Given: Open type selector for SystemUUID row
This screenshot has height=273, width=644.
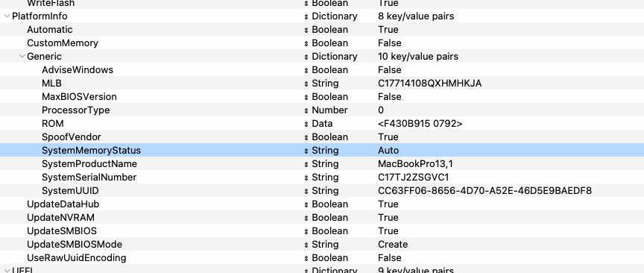Looking at the screenshot, I should coord(306,191).
